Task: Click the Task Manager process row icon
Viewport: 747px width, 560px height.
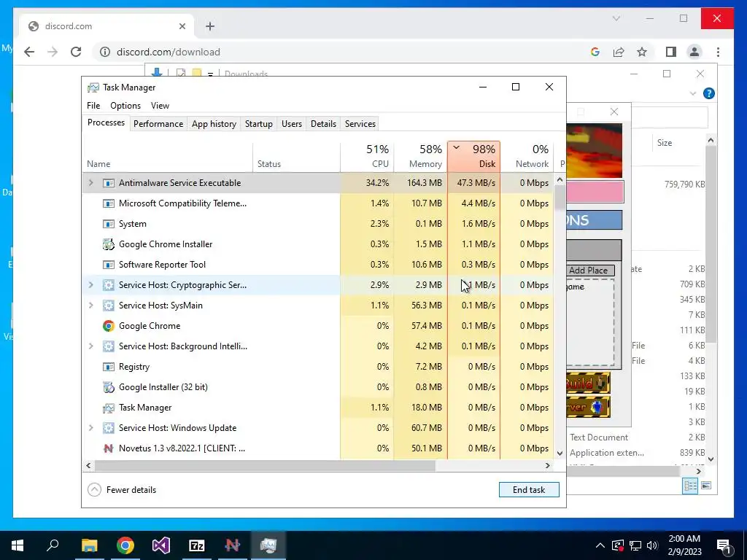Action: [109, 408]
